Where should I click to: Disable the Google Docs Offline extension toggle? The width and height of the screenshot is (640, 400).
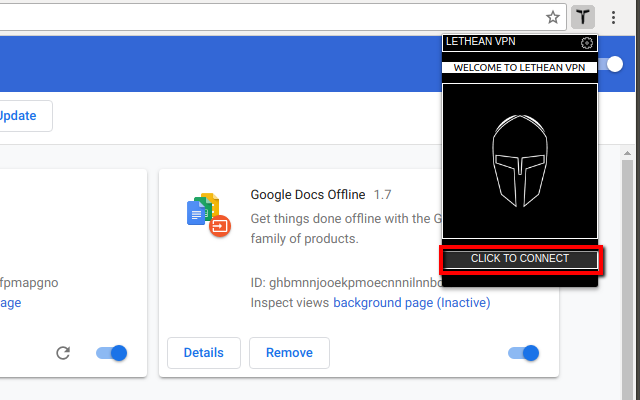(523, 353)
